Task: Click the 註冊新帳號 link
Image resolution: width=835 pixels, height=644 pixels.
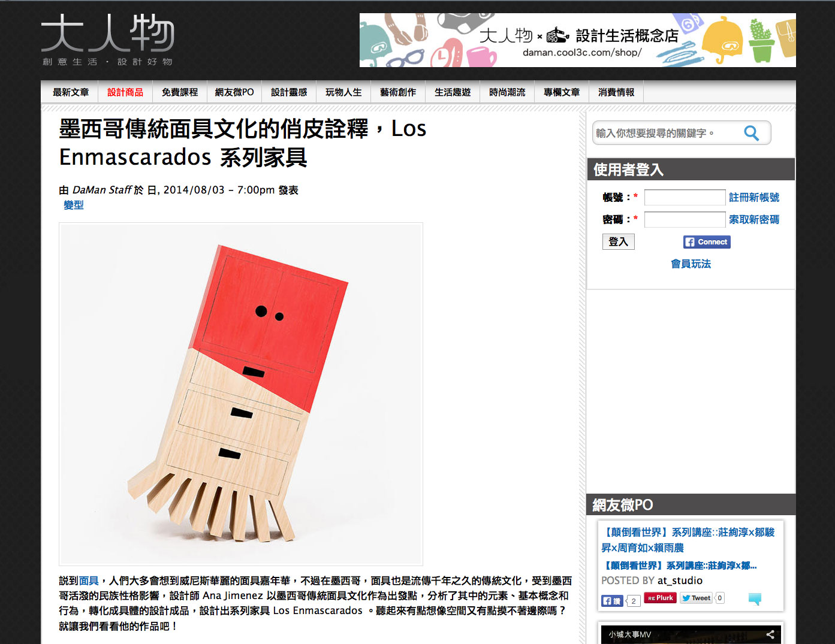Action: pyautogui.click(x=754, y=197)
